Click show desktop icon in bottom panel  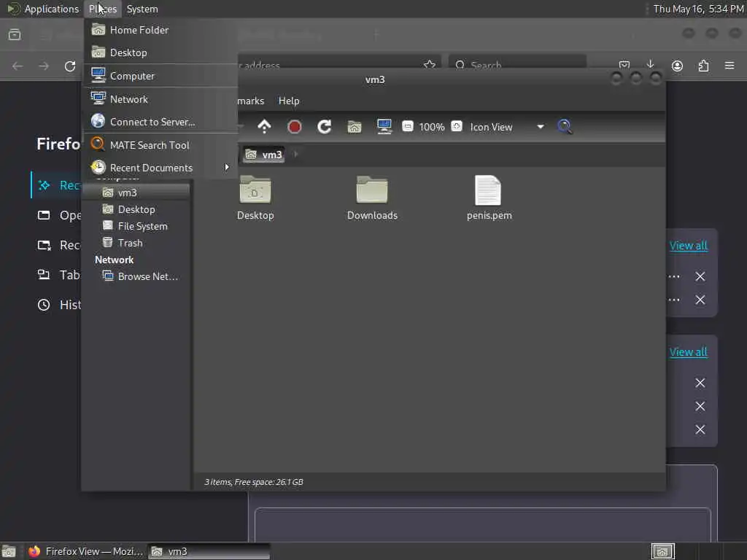(9, 551)
